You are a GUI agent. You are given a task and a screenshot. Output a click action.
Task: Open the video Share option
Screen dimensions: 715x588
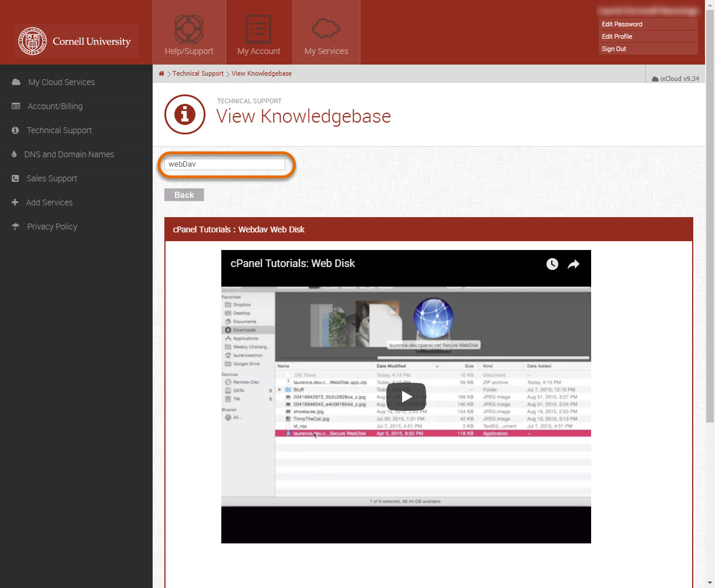573,263
